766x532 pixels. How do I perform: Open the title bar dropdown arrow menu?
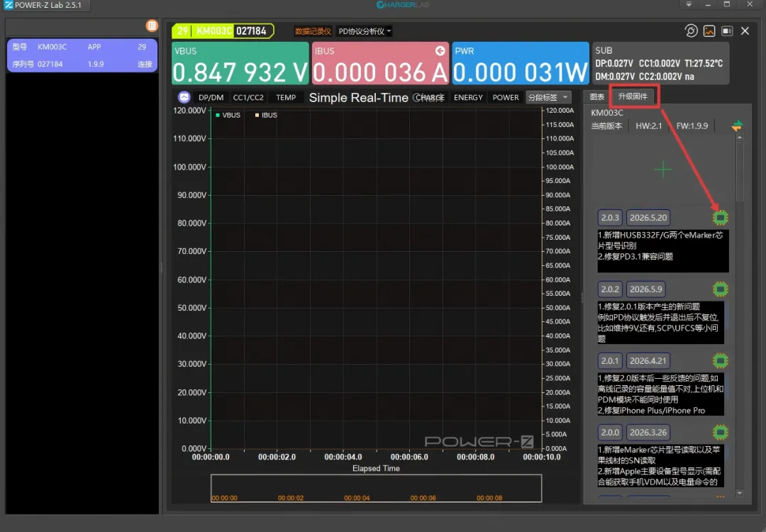[689, 4]
